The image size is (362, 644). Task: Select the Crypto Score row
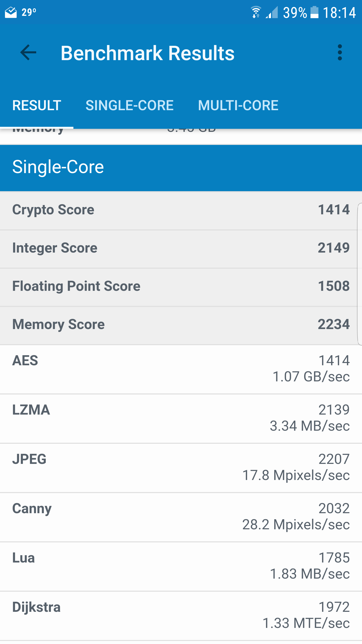click(x=181, y=210)
